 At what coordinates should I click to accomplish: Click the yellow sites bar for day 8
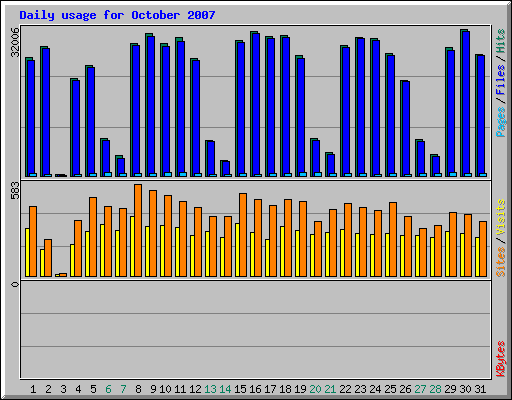[132, 246]
